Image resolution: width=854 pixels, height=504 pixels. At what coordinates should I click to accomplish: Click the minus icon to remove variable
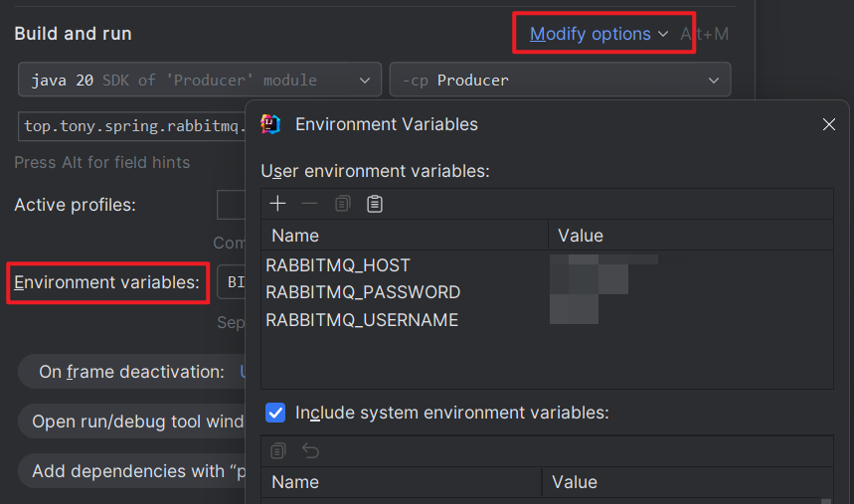[x=309, y=204]
